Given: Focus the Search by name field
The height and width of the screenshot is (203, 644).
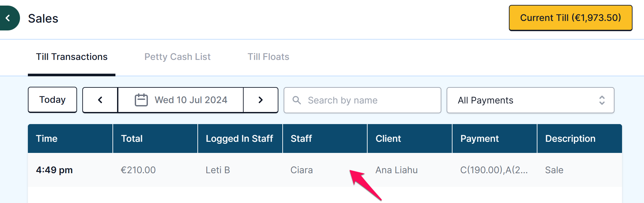Looking at the screenshot, I should pyautogui.click(x=362, y=100).
